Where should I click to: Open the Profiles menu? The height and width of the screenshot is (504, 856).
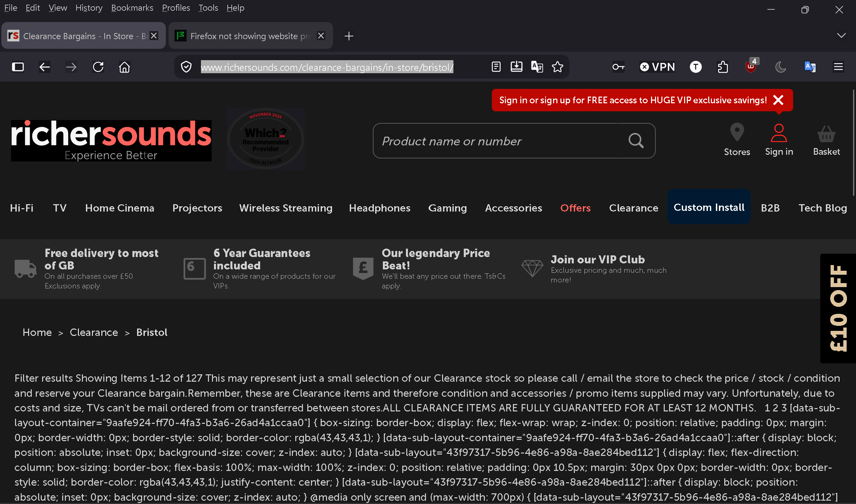pyautogui.click(x=176, y=8)
